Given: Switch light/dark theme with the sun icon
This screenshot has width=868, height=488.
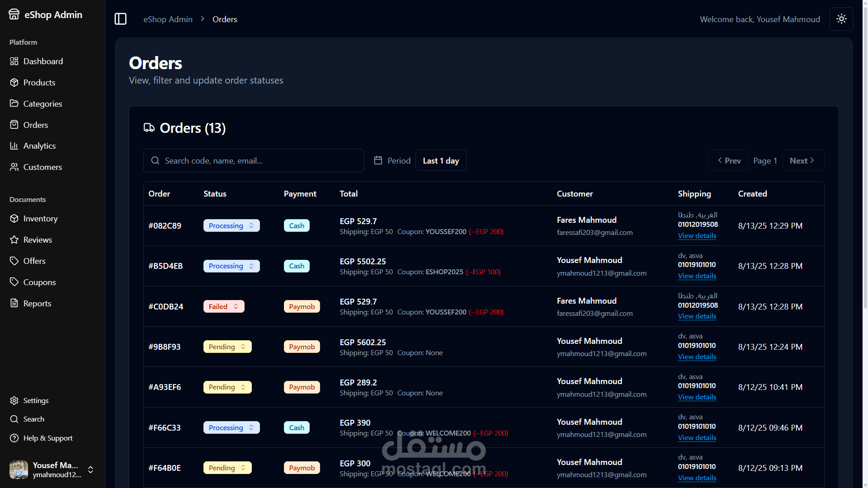Looking at the screenshot, I should point(841,19).
